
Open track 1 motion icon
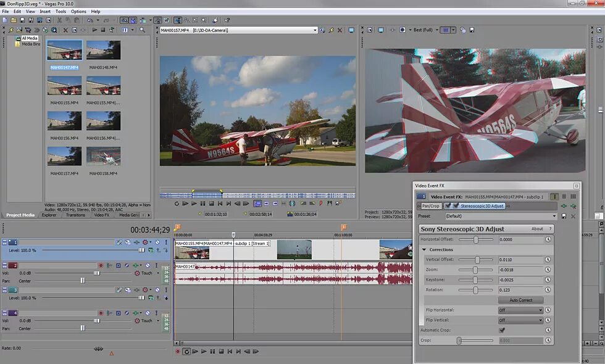[128, 242]
